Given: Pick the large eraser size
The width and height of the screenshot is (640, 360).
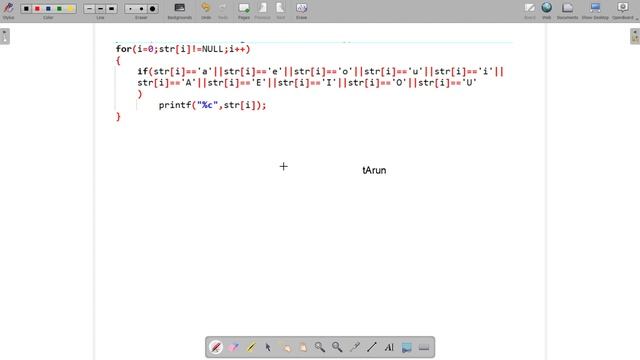Looking at the screenshot, I should (x=152, y=9).
